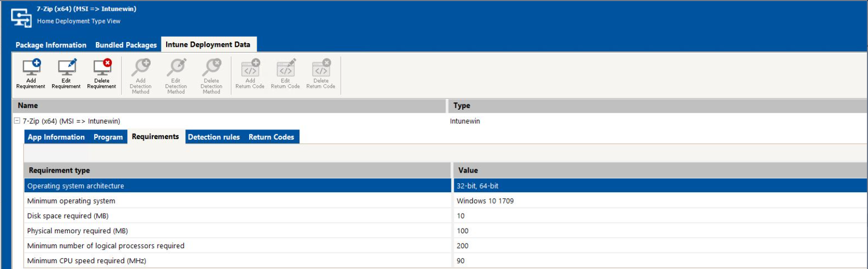This screenshot has width=868, height=269.
Task: Collapse the 7-Zip (x64) tree row
Action: coord(17,121)
